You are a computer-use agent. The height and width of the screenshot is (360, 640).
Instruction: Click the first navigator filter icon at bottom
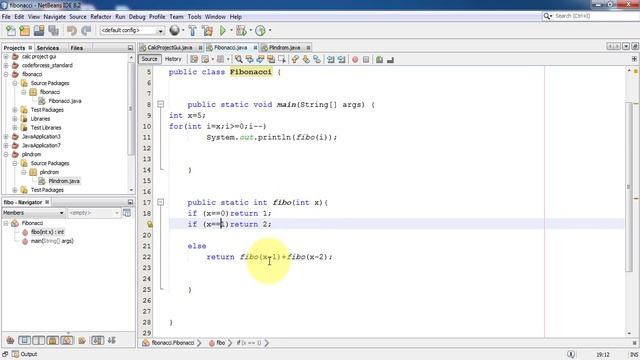pos(10,340)
